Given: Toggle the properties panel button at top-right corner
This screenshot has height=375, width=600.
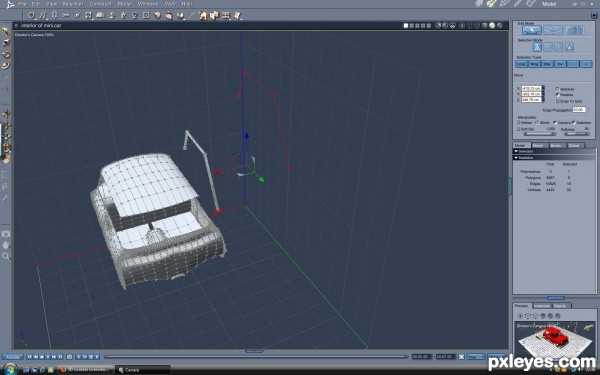Looking at the screenshot, I should [594, 15].
